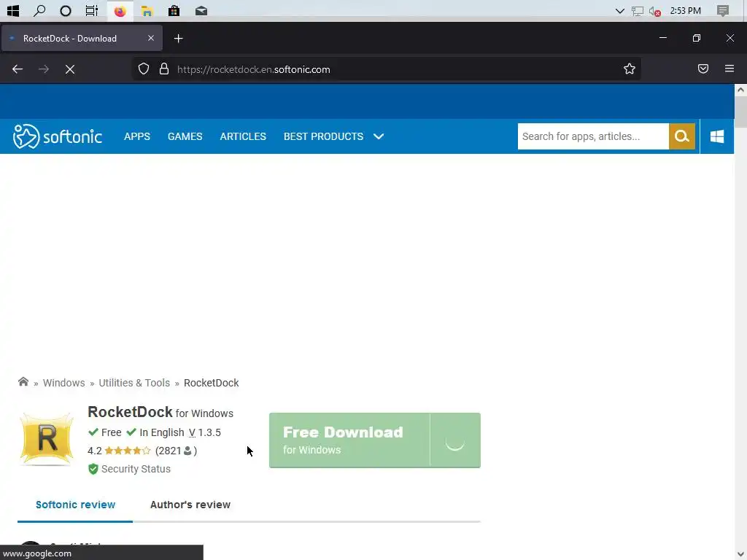Open Mail app from taskbar

[201, 10]
